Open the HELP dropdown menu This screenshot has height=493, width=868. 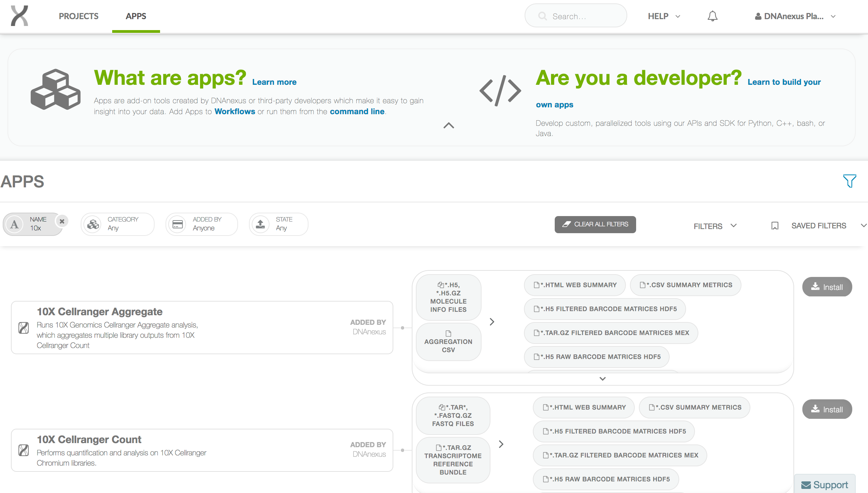tap(664, 16)
